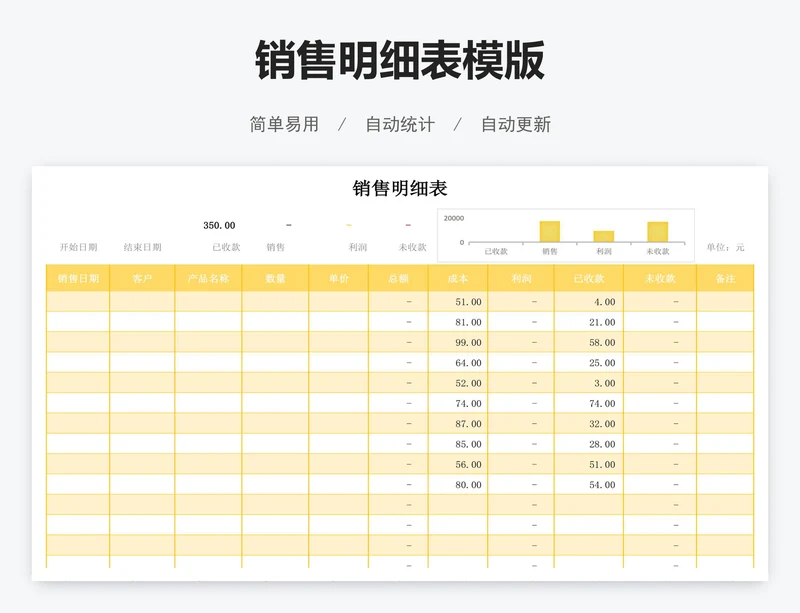Click the 销售 bar in the chart
Screen dimensions: 800x613
tap(549, 232)
